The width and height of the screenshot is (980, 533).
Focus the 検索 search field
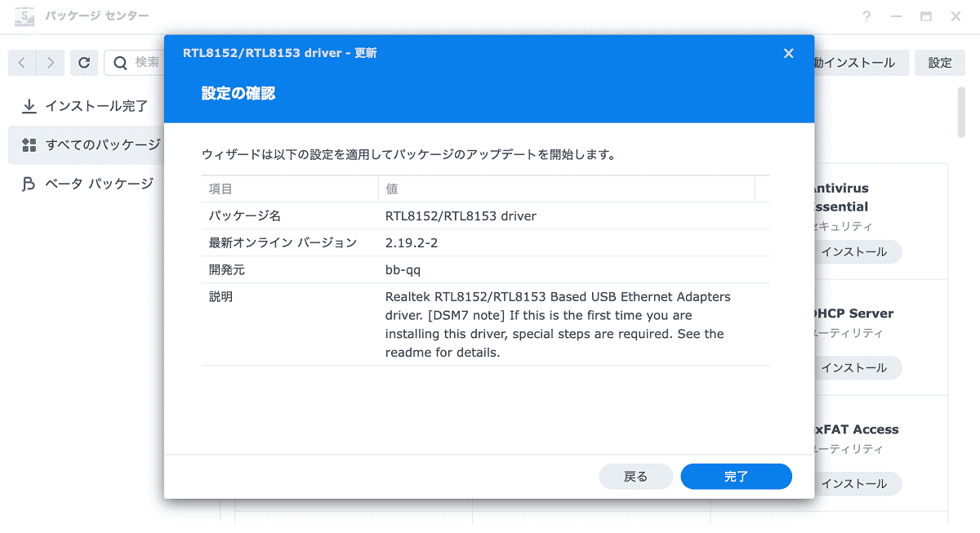point(135,62)
